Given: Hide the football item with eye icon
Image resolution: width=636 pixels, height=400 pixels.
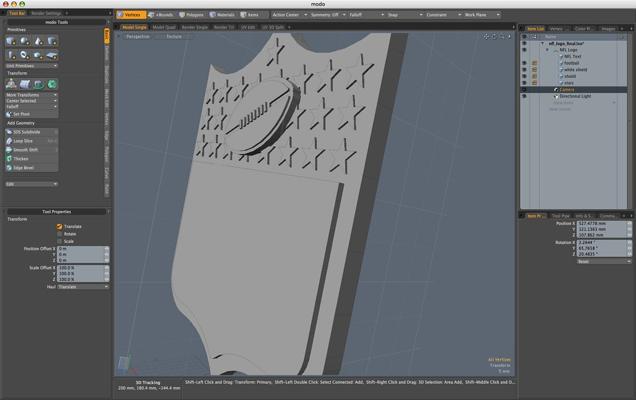Looking at the screenshot, I should (x=523, y=62).
